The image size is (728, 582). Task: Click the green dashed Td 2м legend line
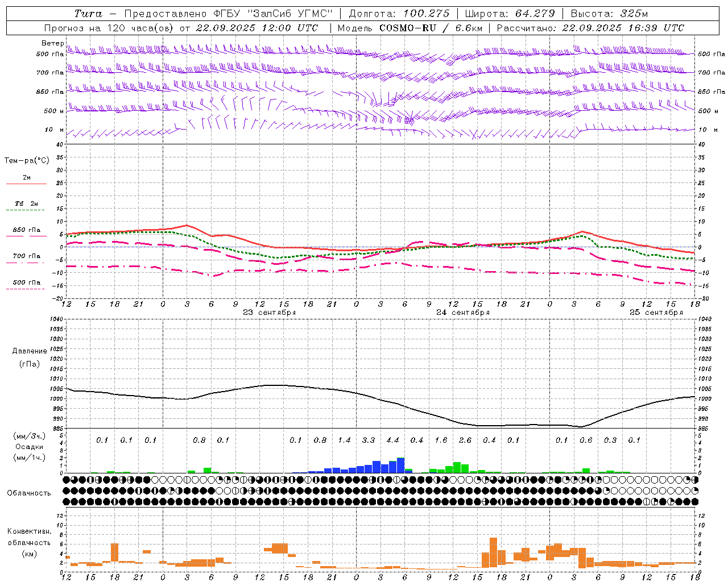(x=25, y=210)
